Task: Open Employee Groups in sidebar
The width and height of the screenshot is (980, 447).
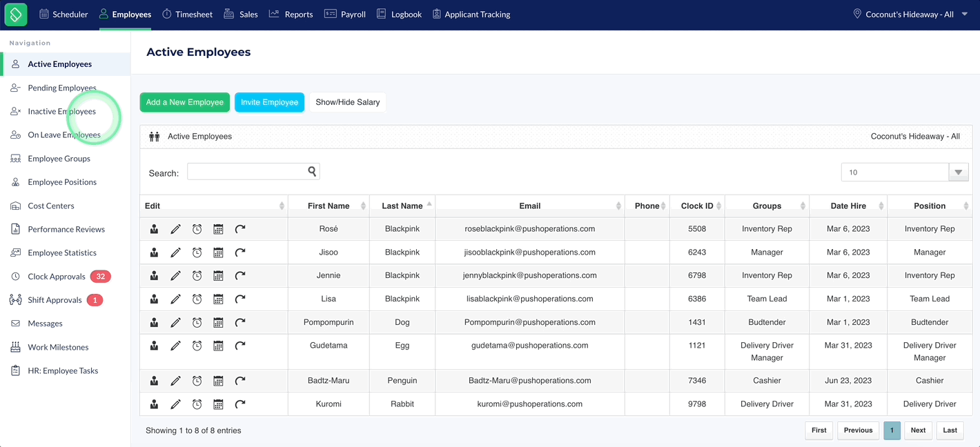Action: 59,159
